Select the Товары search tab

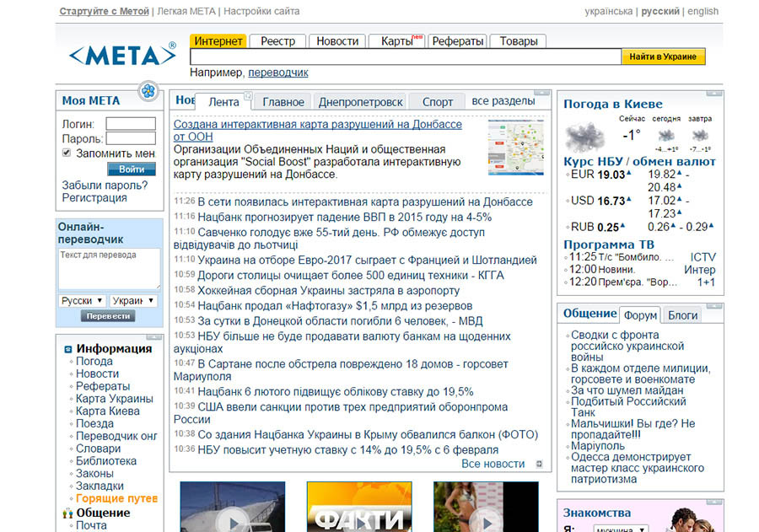pos(519,41)
